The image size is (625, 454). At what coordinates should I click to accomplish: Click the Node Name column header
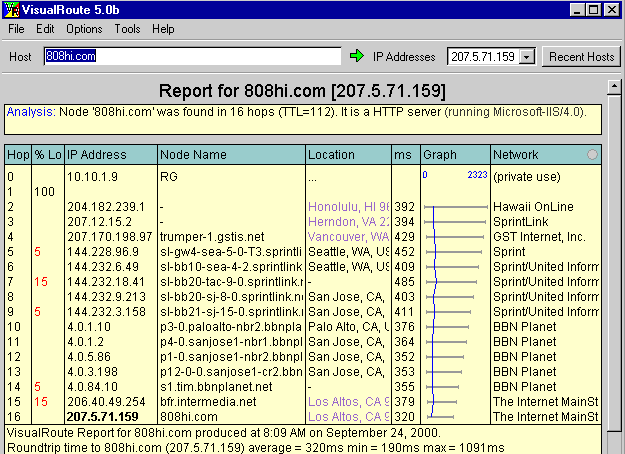(x=232, y=155)
